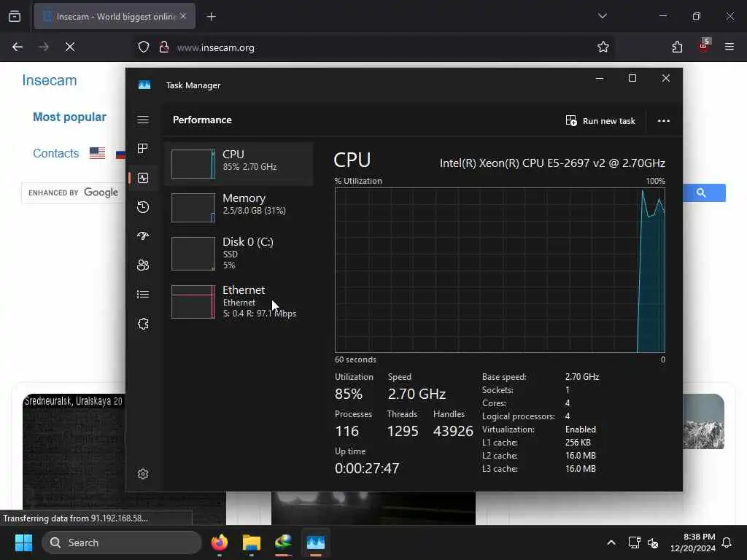Screen dimensions: 747x560
Task: Open Firefox list all tabs dropdown
Action: click(x=603, y=16)
